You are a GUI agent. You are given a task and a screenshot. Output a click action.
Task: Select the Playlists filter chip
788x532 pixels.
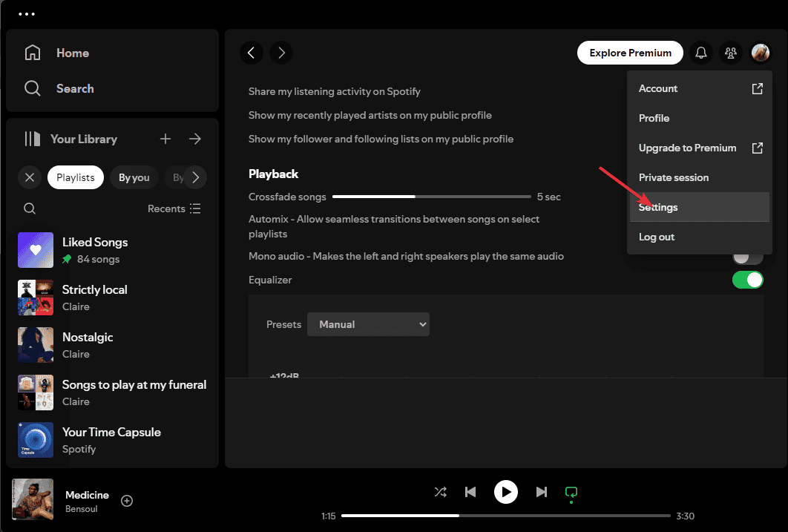tap(76, 177)
